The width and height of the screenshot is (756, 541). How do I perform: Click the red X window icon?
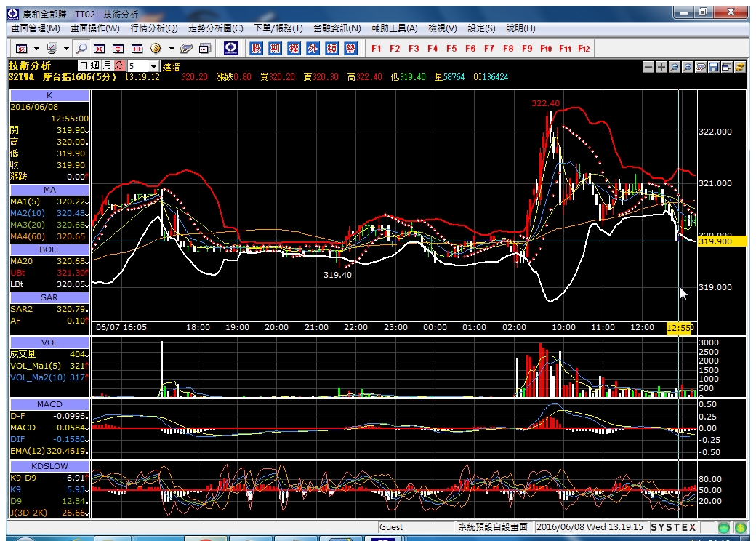100,49
